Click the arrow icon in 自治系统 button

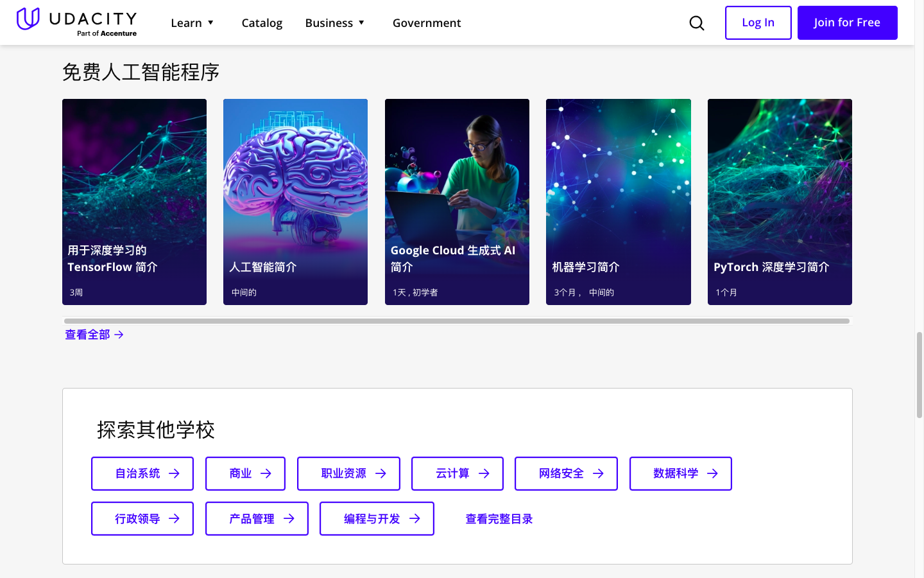(x=174, y=473)
